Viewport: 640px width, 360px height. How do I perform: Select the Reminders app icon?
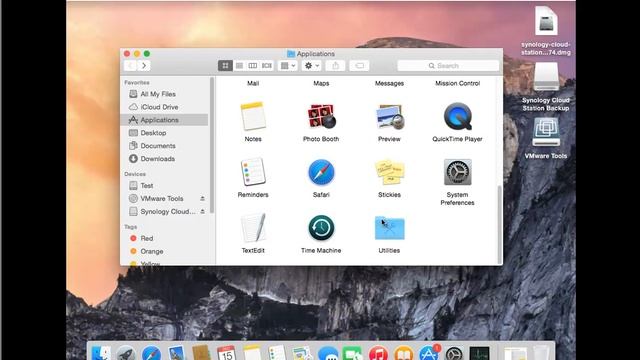(x=253, y=172)
